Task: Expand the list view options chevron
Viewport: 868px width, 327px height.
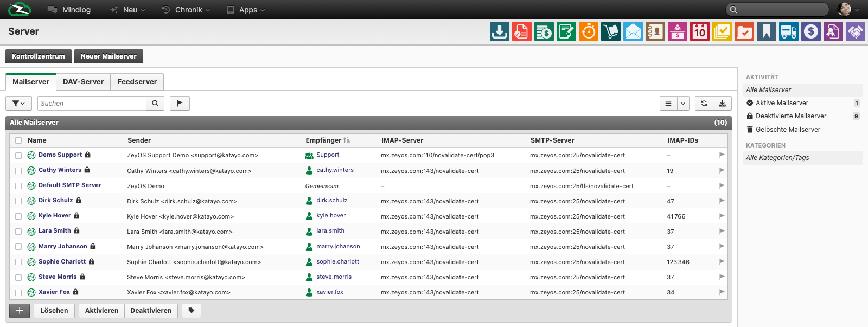Action: click(x=683, y=103)
